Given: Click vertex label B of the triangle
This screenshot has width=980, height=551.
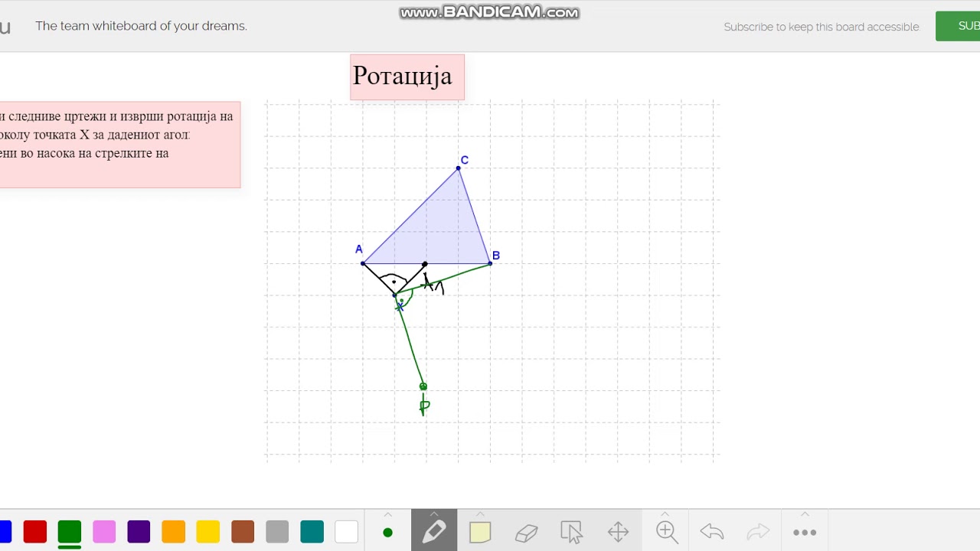Looking at the screenshot, I should click(x=496, y=256).
